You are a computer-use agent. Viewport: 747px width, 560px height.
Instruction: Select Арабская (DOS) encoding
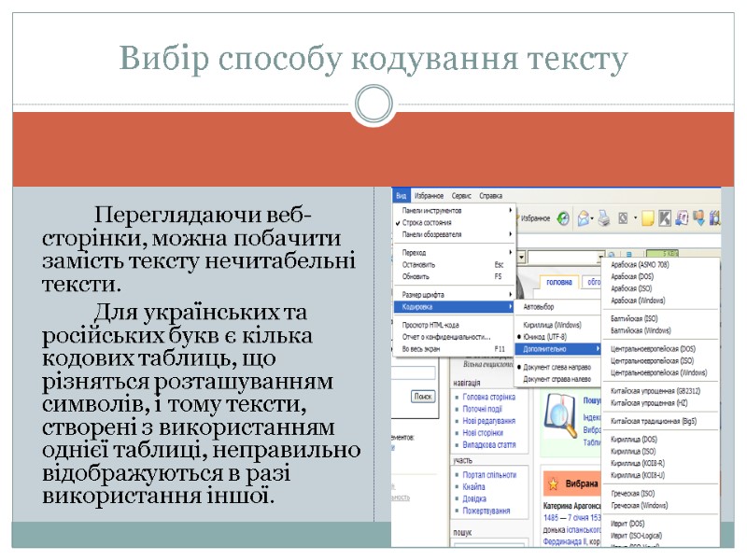coord(660,276)
